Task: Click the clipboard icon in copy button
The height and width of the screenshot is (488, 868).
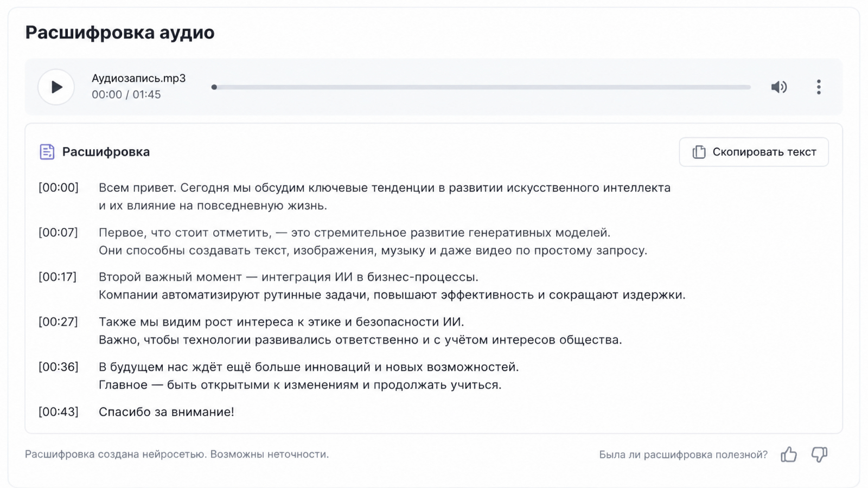Action: (x=699, y=152)
